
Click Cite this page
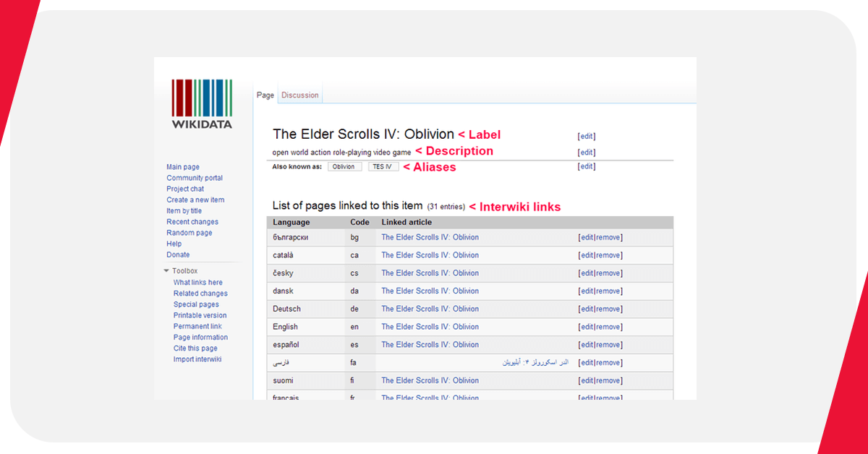coord(195,348)
